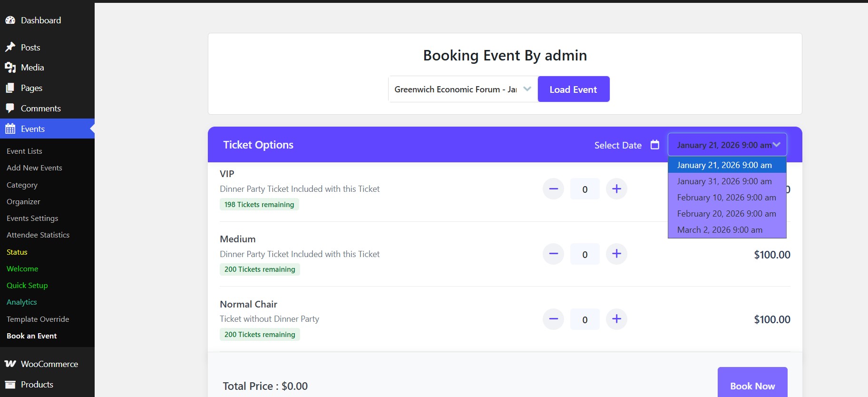Select March 2, 2026 9:00 am option
This screenshot has height=397, width=868.
[720, 230]
